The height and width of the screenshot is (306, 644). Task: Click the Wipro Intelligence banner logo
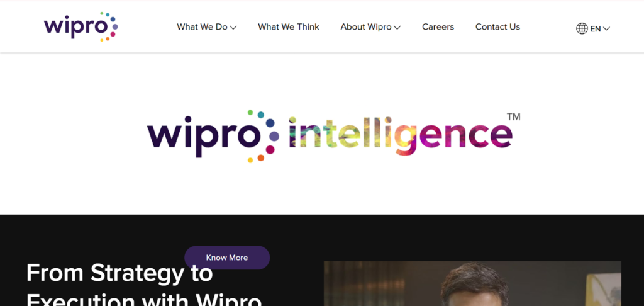coord(333,136)
